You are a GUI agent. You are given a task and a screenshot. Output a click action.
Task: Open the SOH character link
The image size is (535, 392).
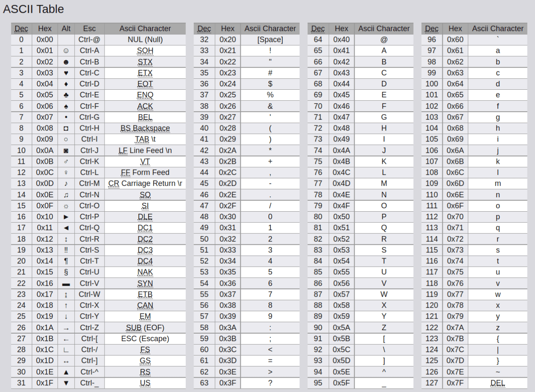coord(145,50)
